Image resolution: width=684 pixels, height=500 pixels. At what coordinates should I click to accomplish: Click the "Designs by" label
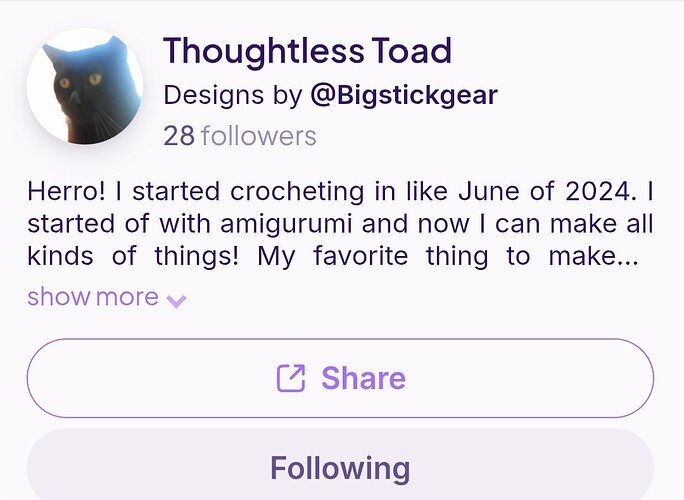pyautogui.click(x=232, y=95)
